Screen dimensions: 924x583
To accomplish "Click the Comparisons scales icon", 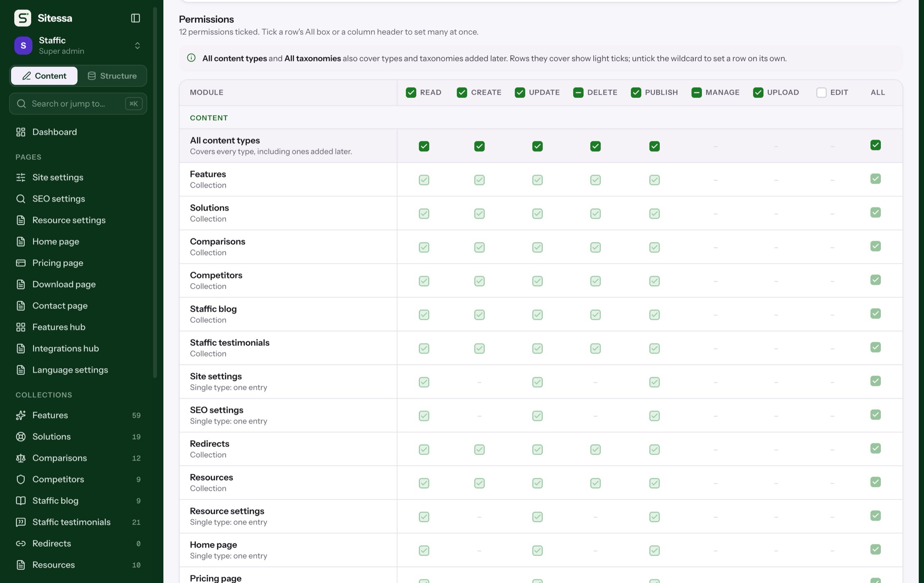I will pyautogui.click(x=21, y=458).
